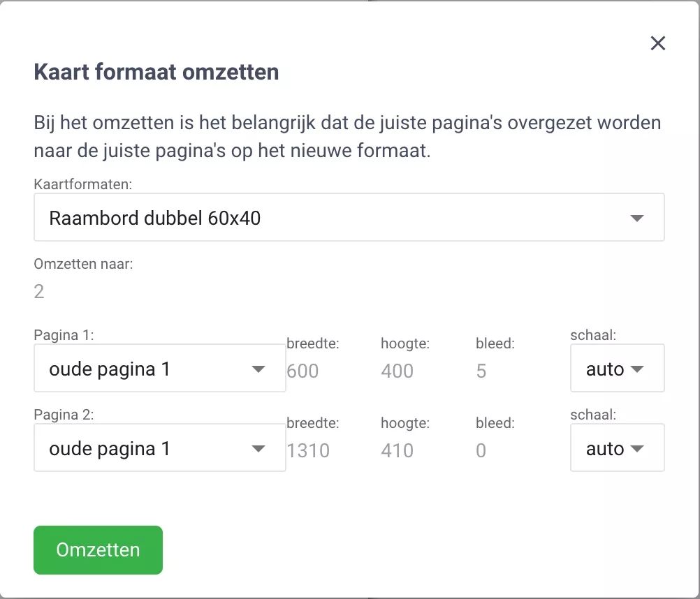Click the Pagina 2 bleed value 0
Screen dimensions: 700x599
click(x=481, y=450)
